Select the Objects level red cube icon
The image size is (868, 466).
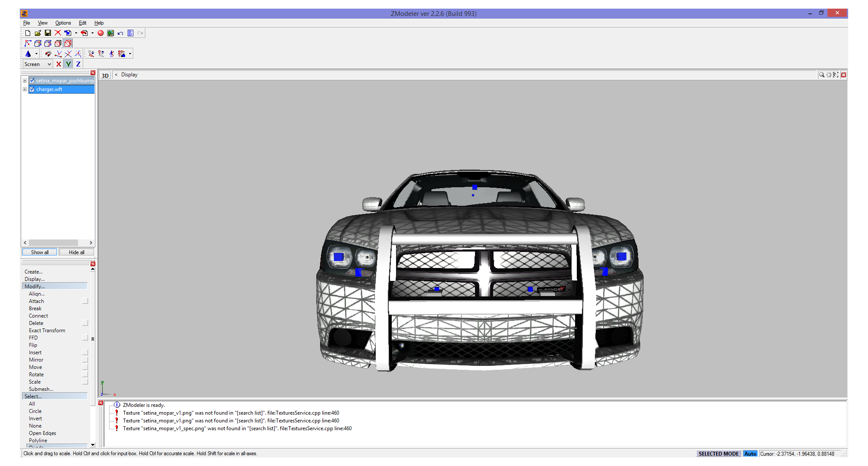[x=68, y=44]
